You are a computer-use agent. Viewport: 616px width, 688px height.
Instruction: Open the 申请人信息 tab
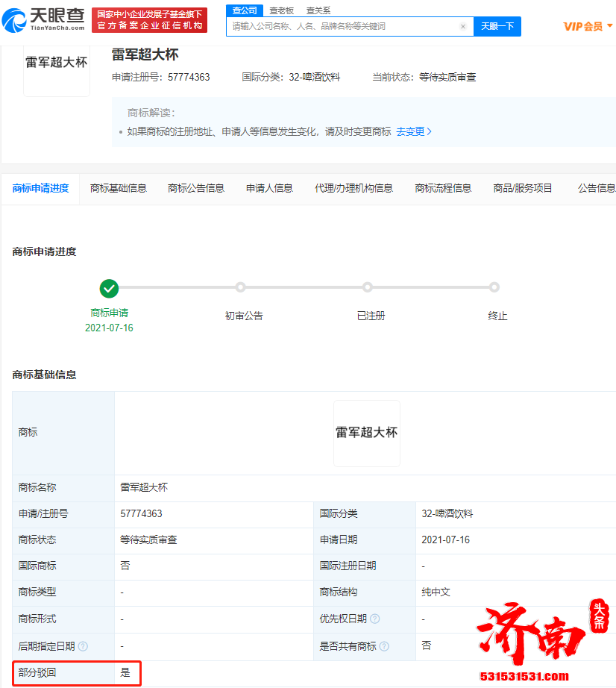268,188
